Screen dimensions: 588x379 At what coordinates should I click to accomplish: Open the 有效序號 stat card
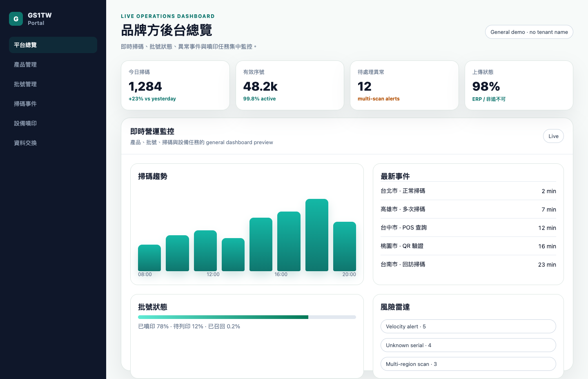click(290, 85)
